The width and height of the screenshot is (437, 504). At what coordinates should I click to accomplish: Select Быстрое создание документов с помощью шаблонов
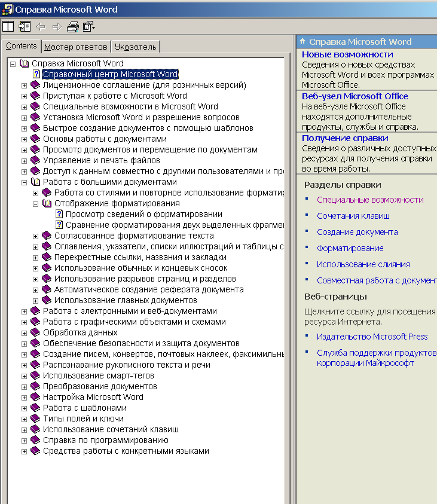tap(148, 128)
